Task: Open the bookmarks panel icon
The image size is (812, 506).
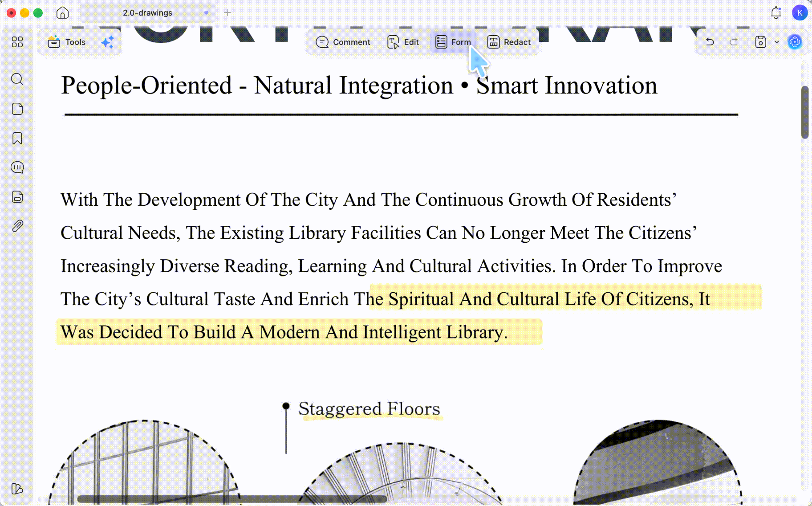Action: (x=17, y=138)
